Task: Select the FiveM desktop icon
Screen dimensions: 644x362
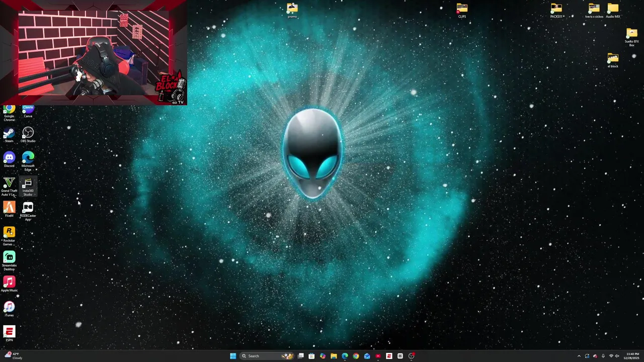Action: (x=9, y=210)
